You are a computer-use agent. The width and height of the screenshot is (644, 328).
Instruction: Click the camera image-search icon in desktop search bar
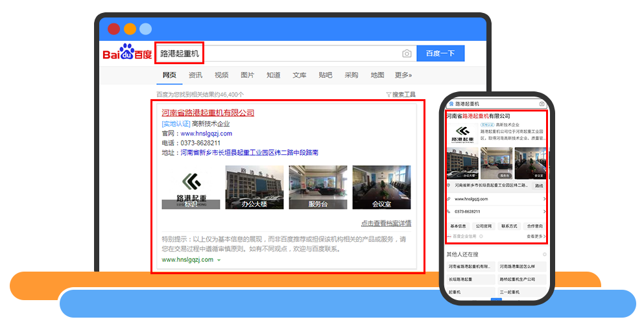click(x=407, y=53)
